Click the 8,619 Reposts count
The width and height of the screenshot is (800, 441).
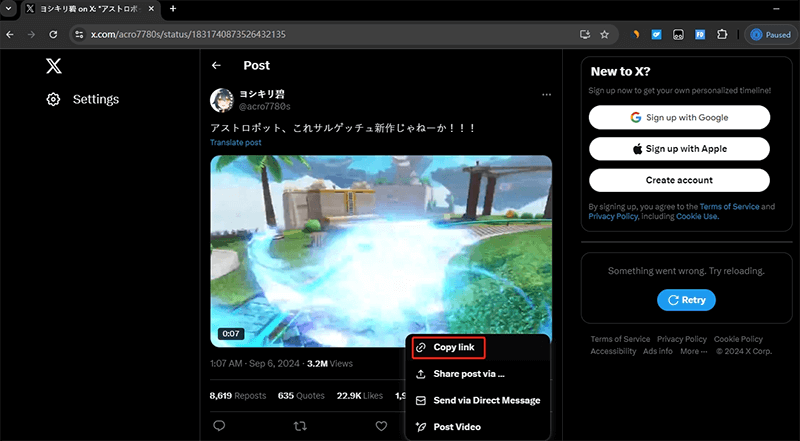pos(238,396)
